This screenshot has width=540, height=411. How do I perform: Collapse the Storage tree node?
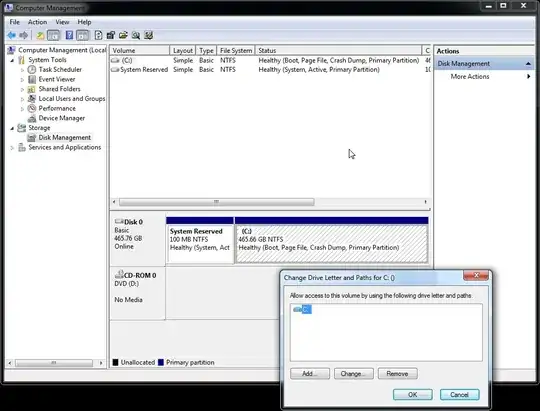point(12,128)
